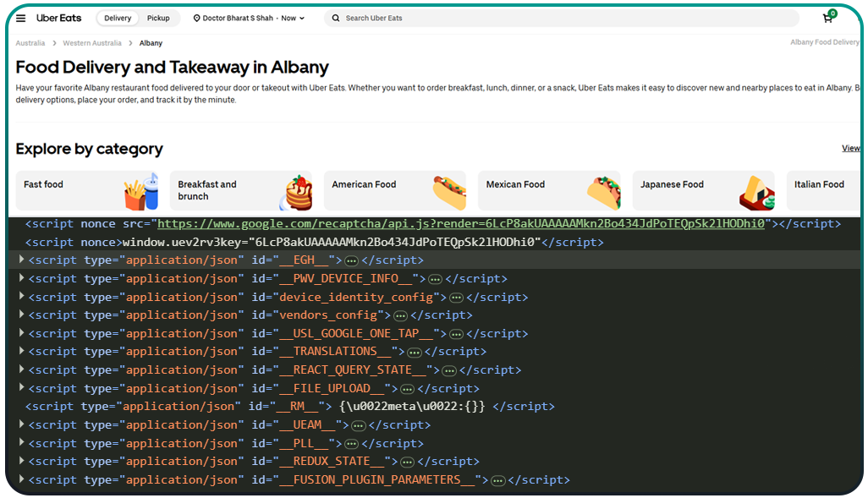Switch to the Pickup tab
This screenshot has width=868, height=498.
160,18
